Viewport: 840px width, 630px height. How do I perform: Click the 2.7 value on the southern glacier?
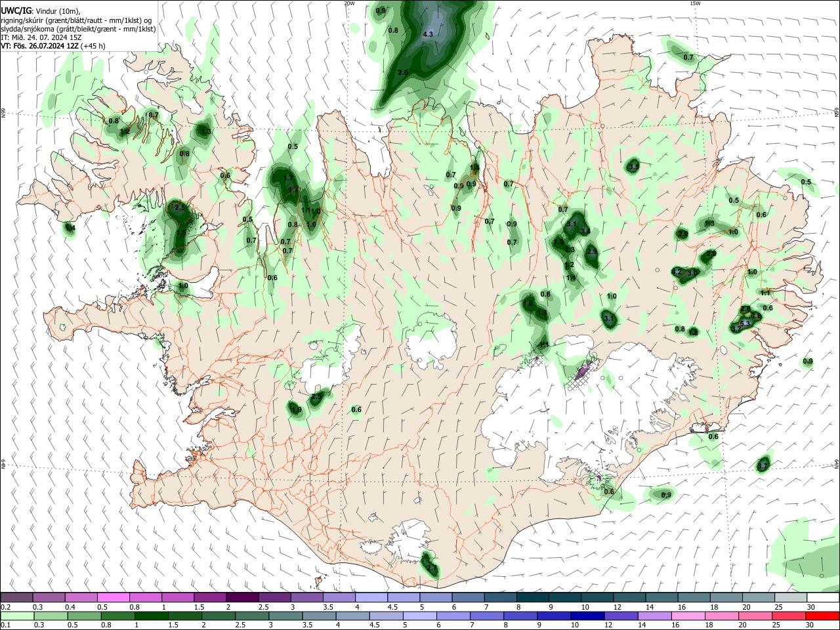tap(431, 568)
